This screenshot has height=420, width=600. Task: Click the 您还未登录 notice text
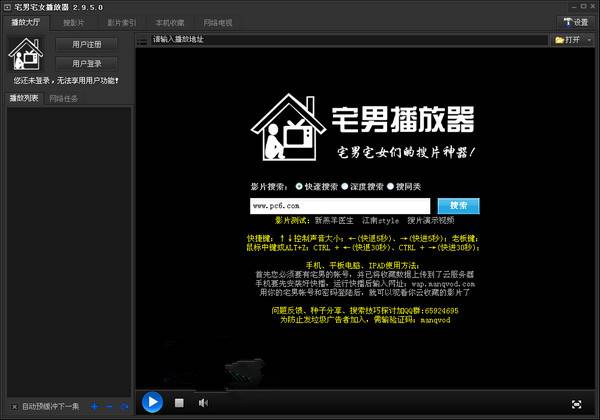pyautogui.click(x=66, y=81)
